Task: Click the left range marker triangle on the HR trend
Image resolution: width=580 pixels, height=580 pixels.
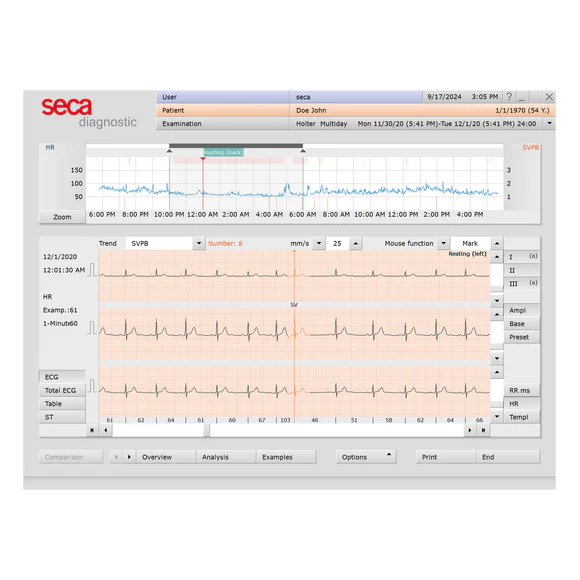Action: (169, 151)
